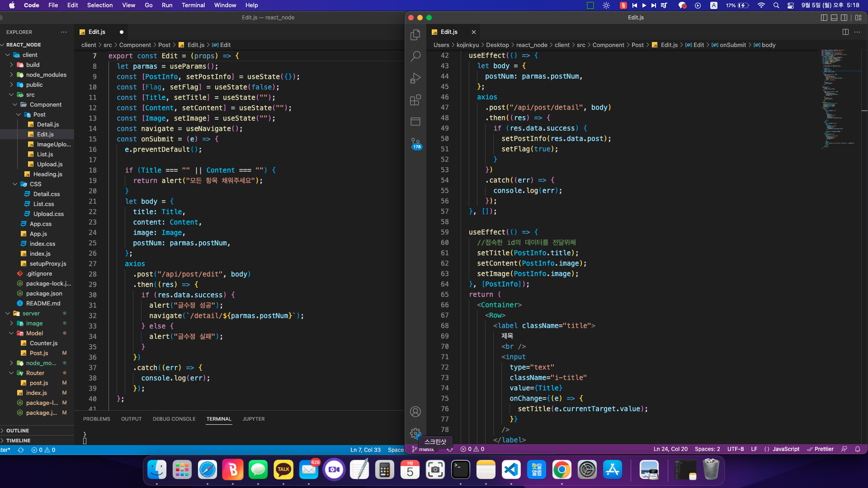Click LF end-of-line setting
The height and width of the screenshot is (488, 868).
tap(754, 449)
